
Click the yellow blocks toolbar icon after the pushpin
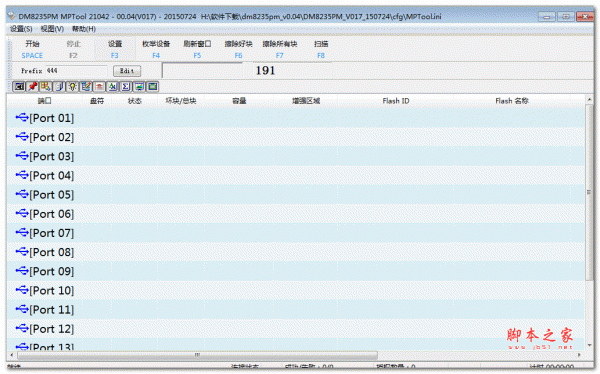pyautogui.click(x=46, y=87)
